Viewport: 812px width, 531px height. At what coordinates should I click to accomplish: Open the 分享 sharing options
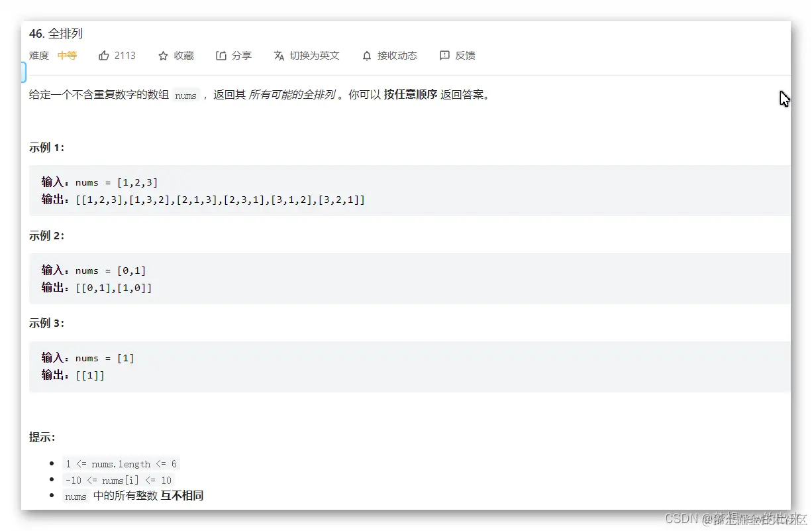(x=233, y=56)
